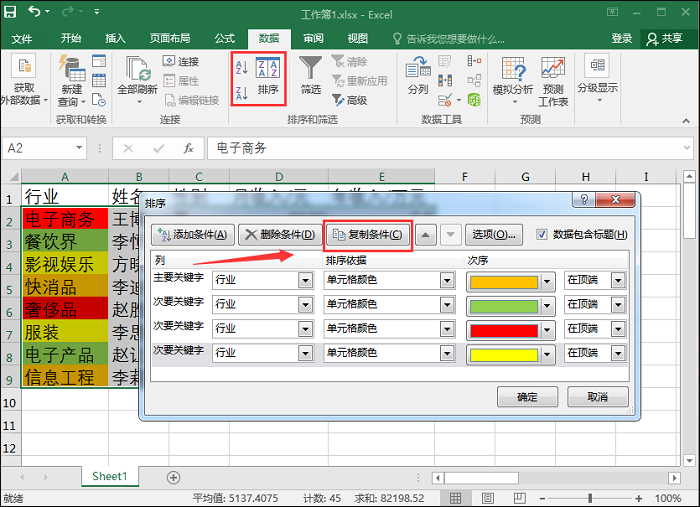This screenshot has height=507, width=700.
Task: Click Refresh All icon
Action: [x=138, y=80]
